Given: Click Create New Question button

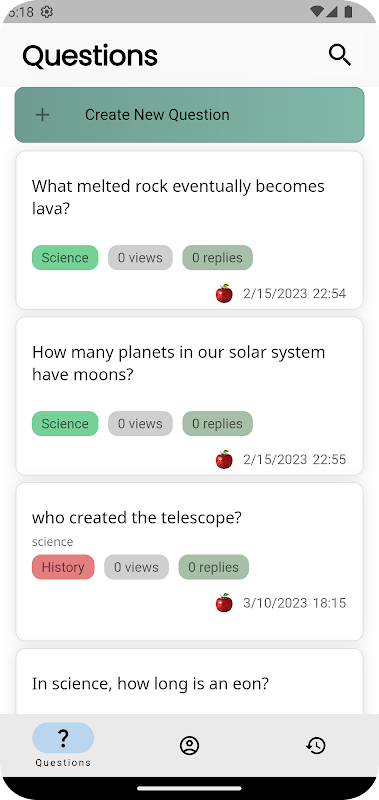Looking at the screenshot, I should [x=189, y=115].
